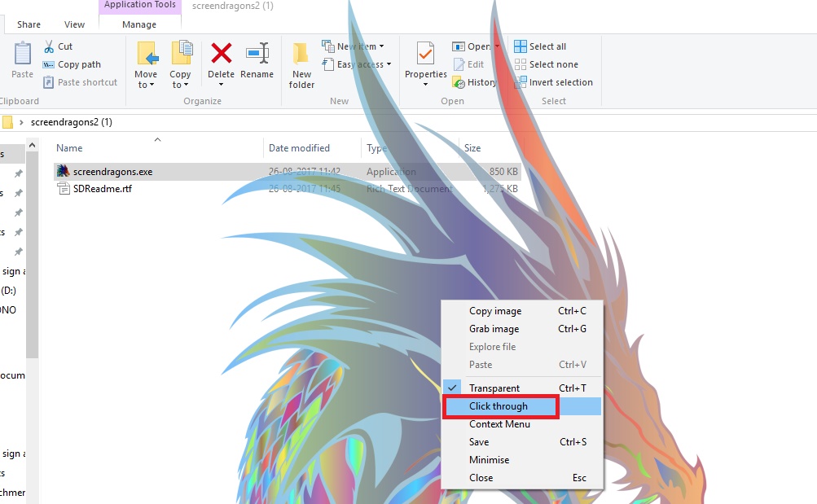Save the dragon via the context menu

pos(478,441)
